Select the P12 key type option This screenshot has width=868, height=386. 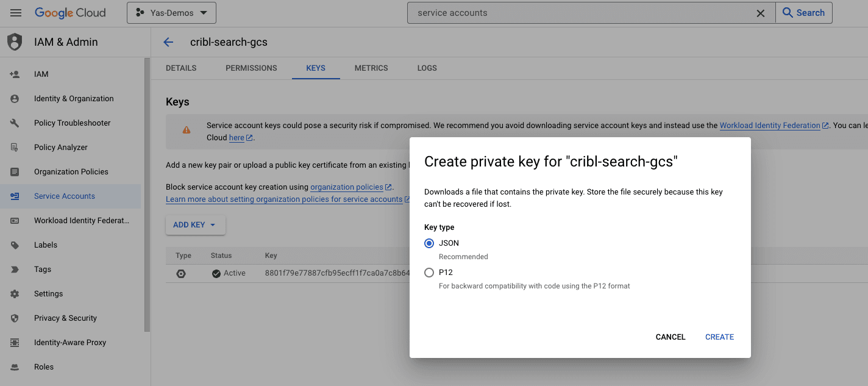[x=429, y=273]
